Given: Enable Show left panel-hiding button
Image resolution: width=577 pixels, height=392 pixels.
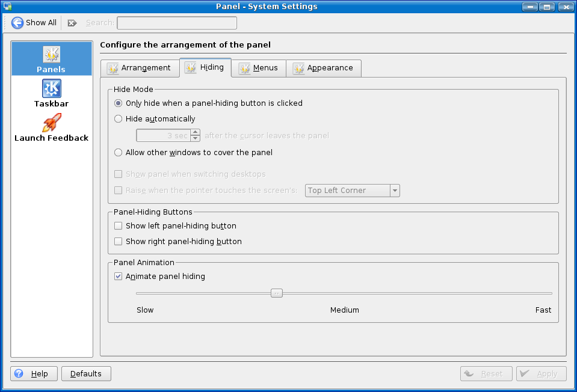Looking at the screenshot, I should [x=119, y=226].
